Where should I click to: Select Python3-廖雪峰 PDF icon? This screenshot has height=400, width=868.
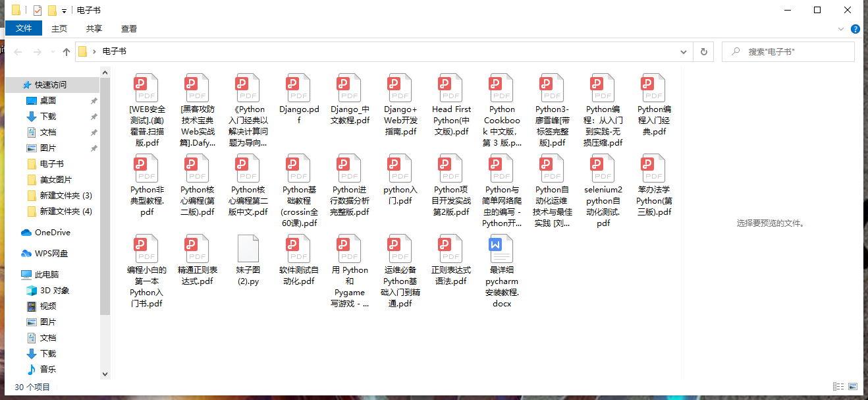tap(553, 88)
